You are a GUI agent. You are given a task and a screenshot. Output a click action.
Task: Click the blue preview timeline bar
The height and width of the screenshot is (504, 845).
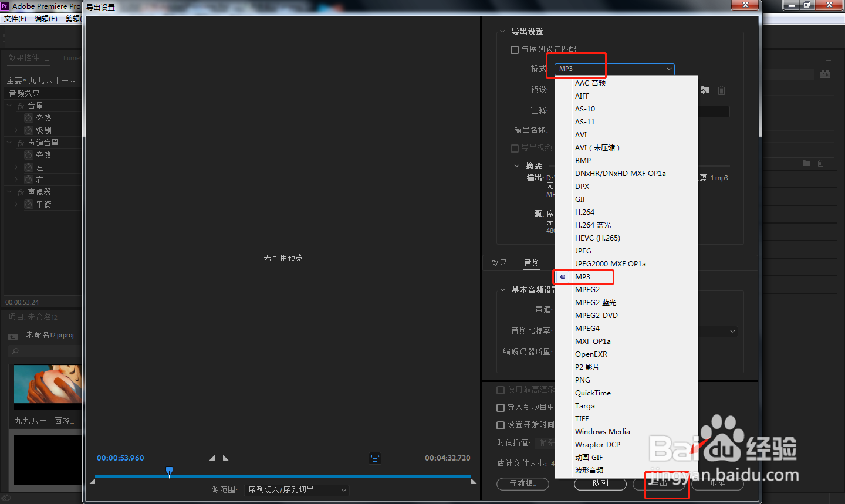(283, 477)
